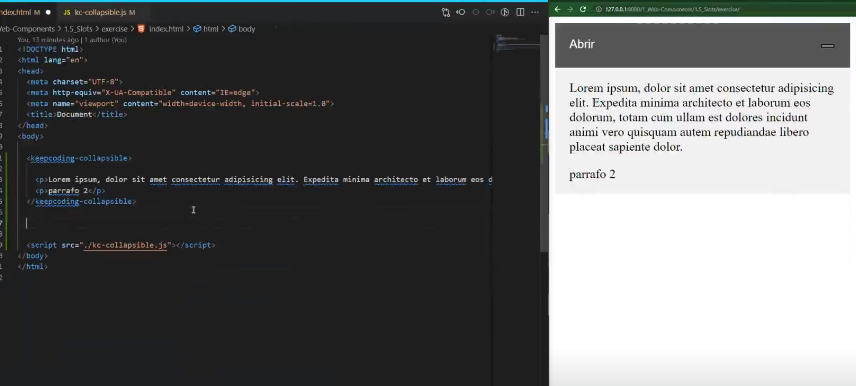856x386 pixels.
Task: Click the meta viewport line
Action: coord(180,104)
